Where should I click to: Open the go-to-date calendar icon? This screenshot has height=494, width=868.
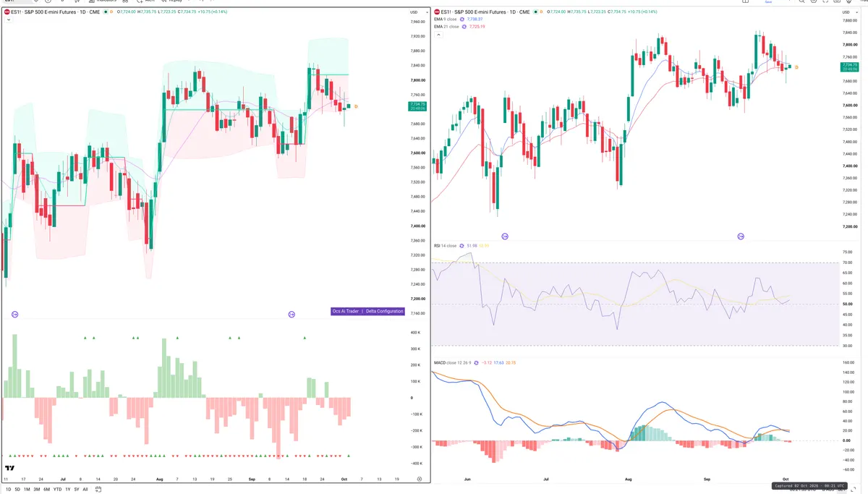click(98, 490)
